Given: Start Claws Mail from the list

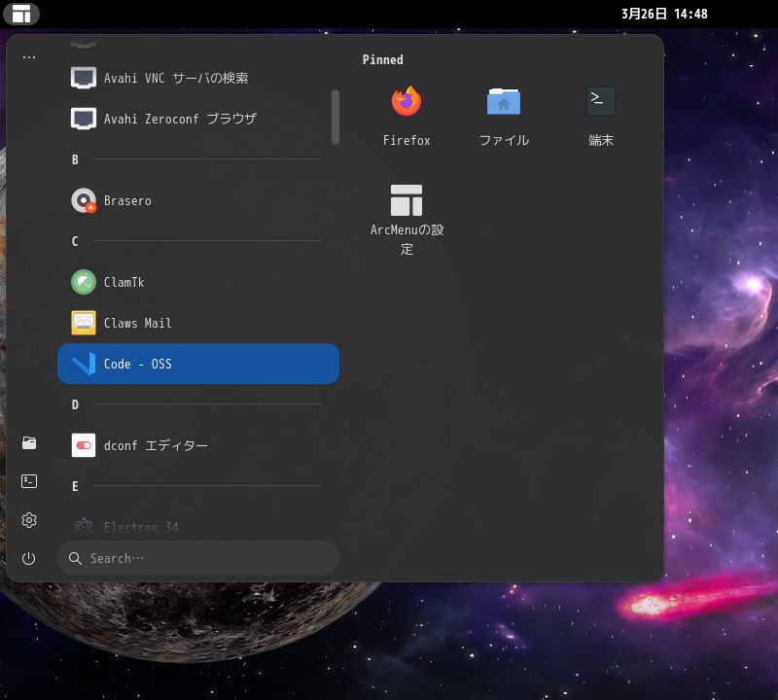Looking at the screenshot, I should (198, 323).
